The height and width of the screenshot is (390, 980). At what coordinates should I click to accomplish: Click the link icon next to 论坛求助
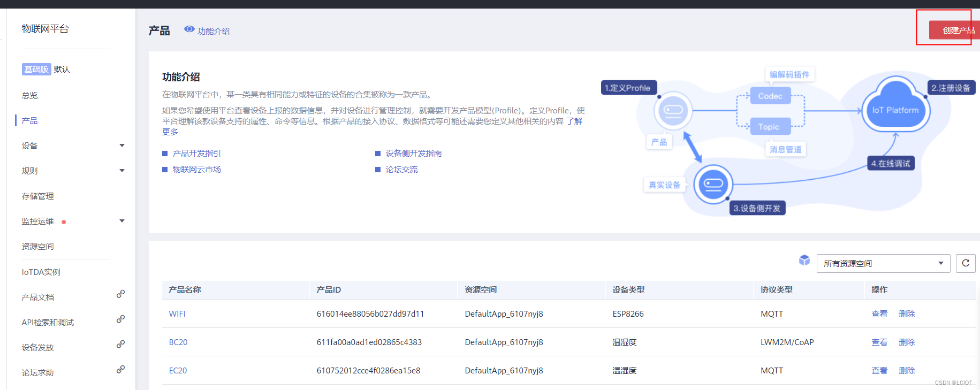click(x=121, y=369)
